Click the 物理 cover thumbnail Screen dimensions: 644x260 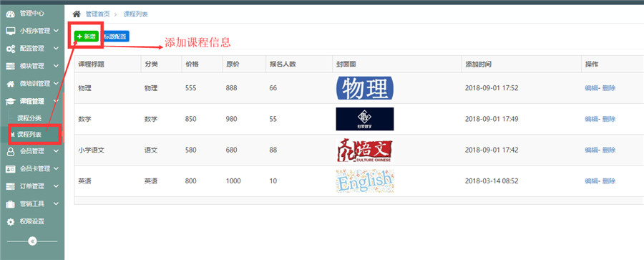(x=365, y=88)
